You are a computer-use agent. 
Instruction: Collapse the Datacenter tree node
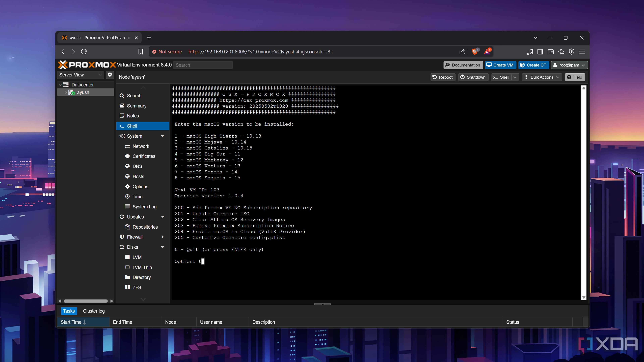[61, 85]
